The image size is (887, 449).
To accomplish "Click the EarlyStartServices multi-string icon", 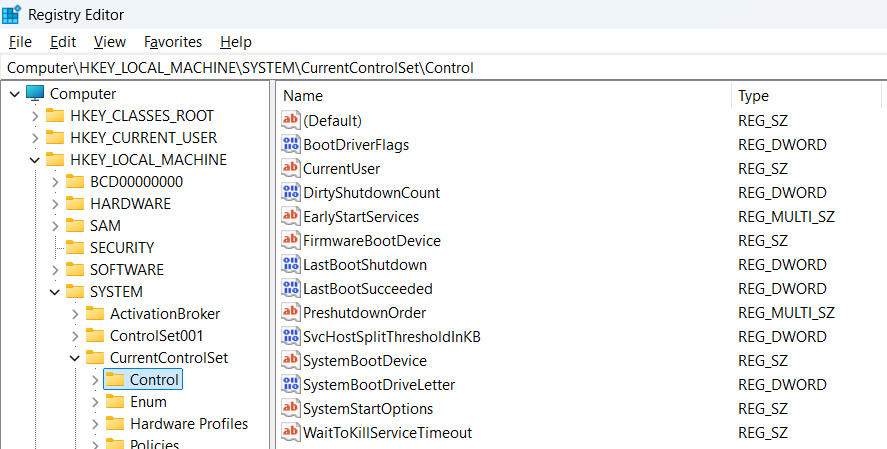I will coord(291,217).
